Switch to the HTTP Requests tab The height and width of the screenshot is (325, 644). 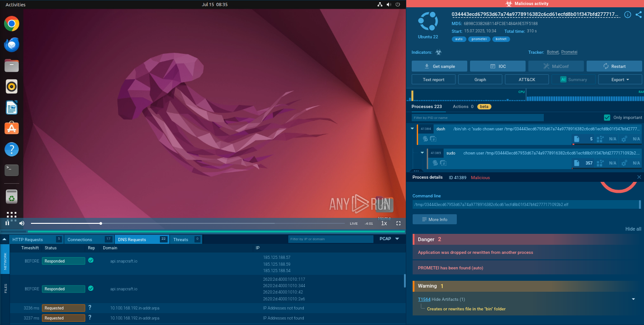point(28,239)
